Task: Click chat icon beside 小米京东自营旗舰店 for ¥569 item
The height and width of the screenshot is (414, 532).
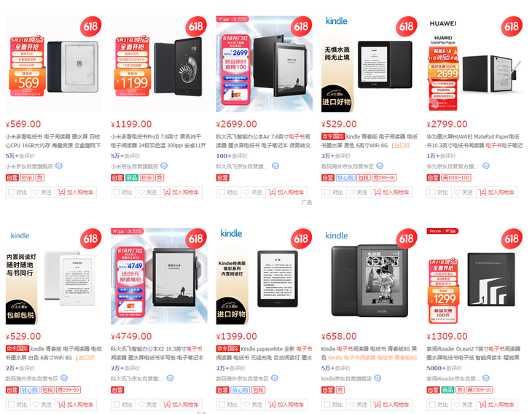Action: pyautogui.click(x=59, y=166)
